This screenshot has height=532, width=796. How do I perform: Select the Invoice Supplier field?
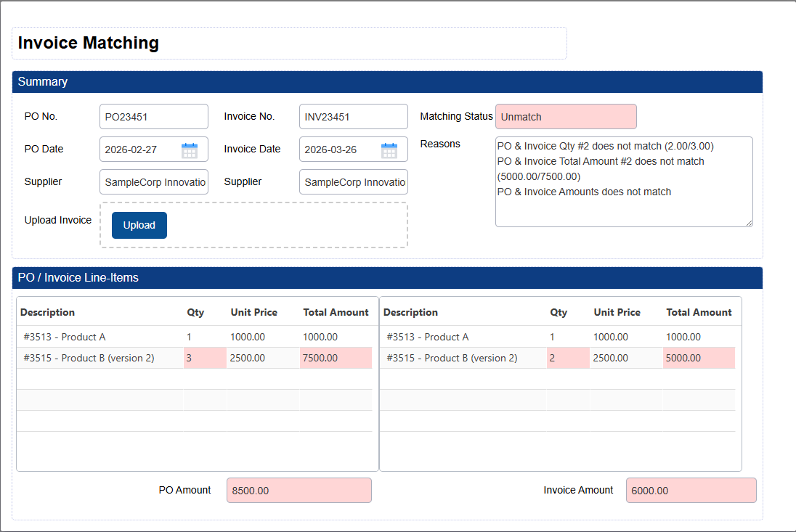[353, 182]
